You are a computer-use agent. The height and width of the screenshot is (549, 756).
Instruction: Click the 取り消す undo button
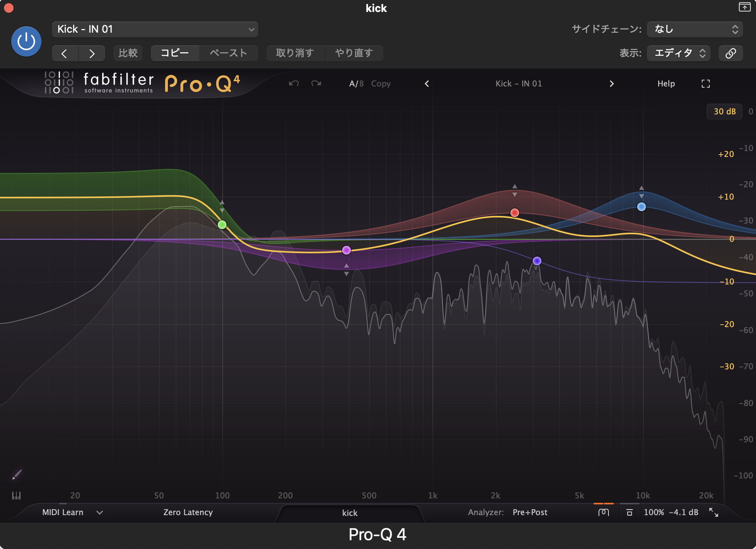pos(295,53)
